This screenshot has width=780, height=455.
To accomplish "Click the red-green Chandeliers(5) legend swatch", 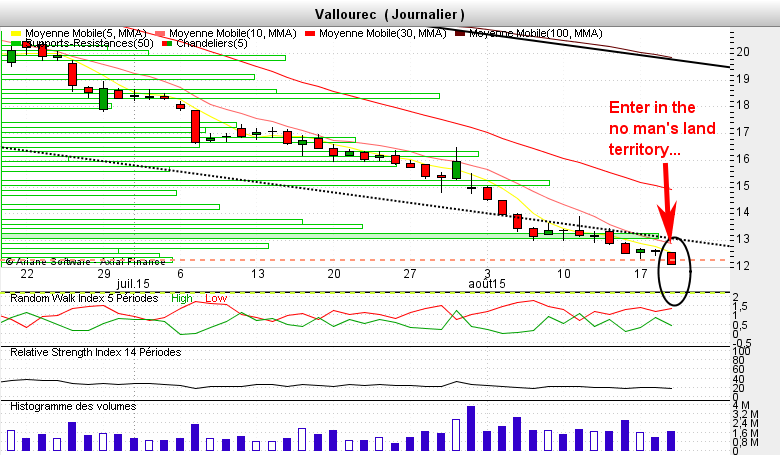I will (167, 44).
